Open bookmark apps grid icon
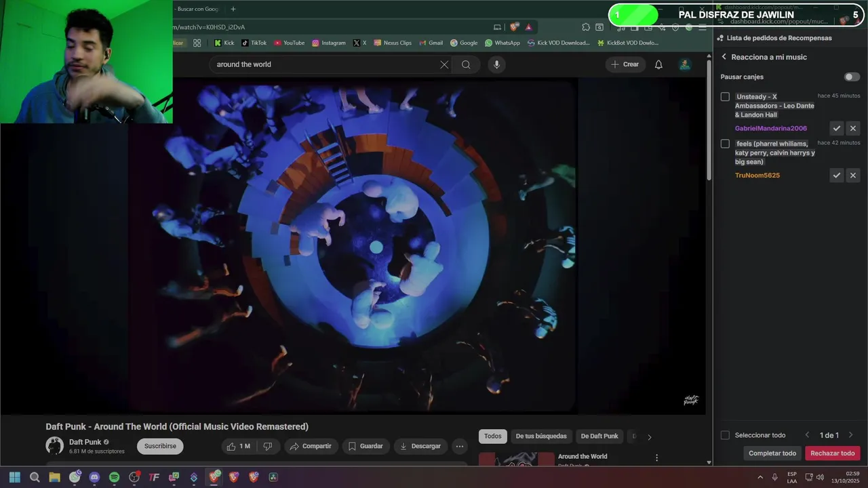Image resolution: width=868 pixels, height=488 pixels. [x=197, y=43]
